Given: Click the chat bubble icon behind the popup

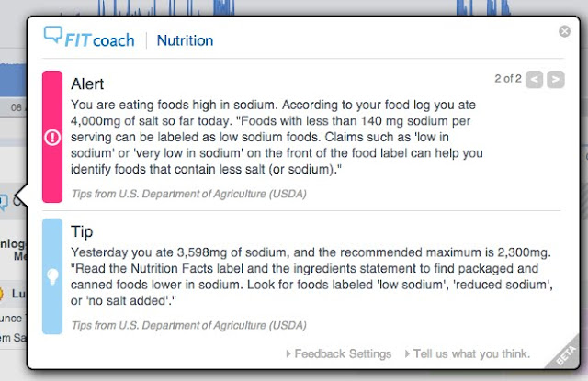Looking at the screenshot, I should click(x=5, y=201).
